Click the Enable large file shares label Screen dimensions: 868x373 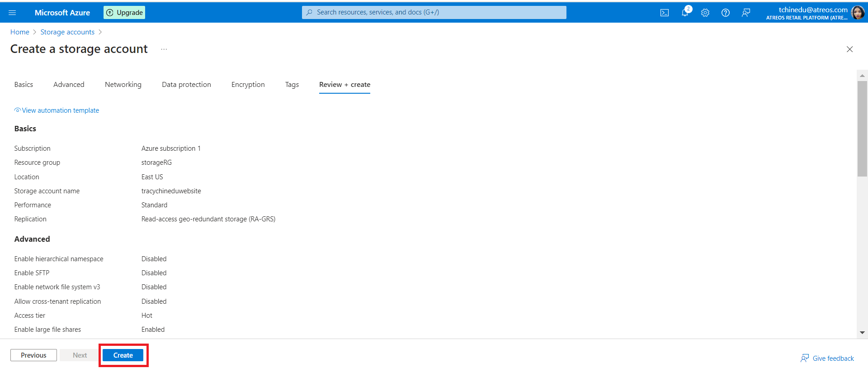tap(47, 330)
